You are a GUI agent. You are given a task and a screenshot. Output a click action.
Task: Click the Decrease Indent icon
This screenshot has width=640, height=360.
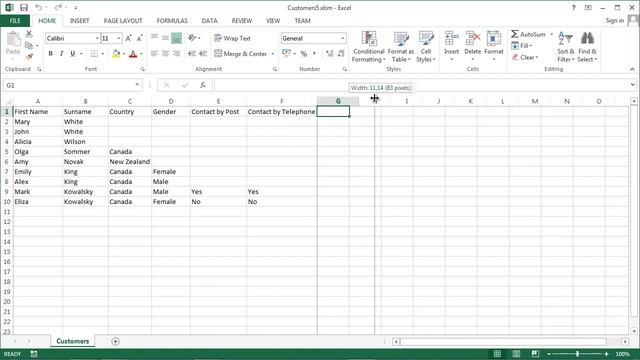pyautogui.click(x=191, y=53)
